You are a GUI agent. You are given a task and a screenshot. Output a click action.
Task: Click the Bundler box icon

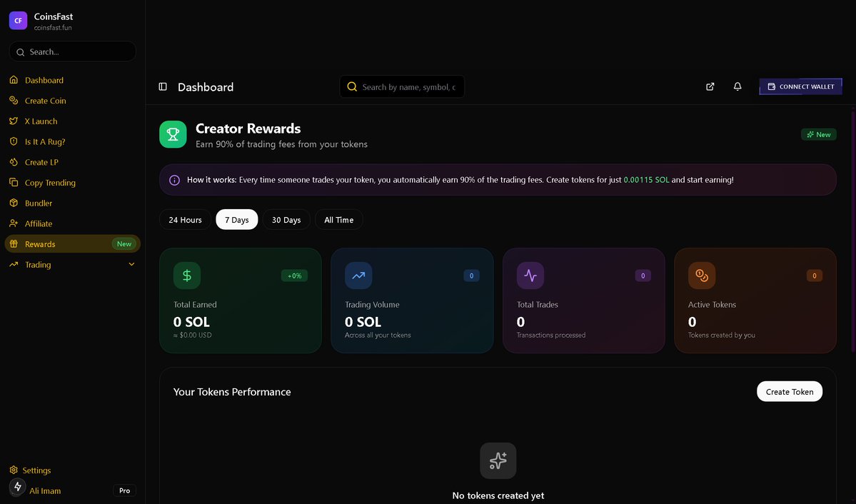tap(14, 203)
